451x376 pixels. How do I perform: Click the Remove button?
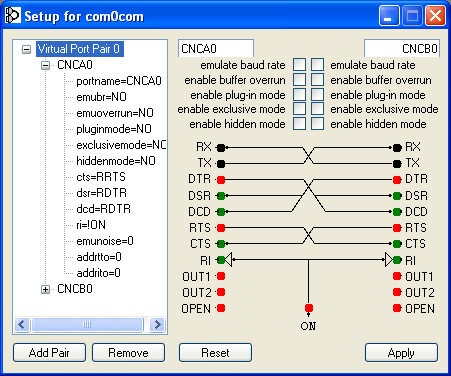click(x=128, y=352)
